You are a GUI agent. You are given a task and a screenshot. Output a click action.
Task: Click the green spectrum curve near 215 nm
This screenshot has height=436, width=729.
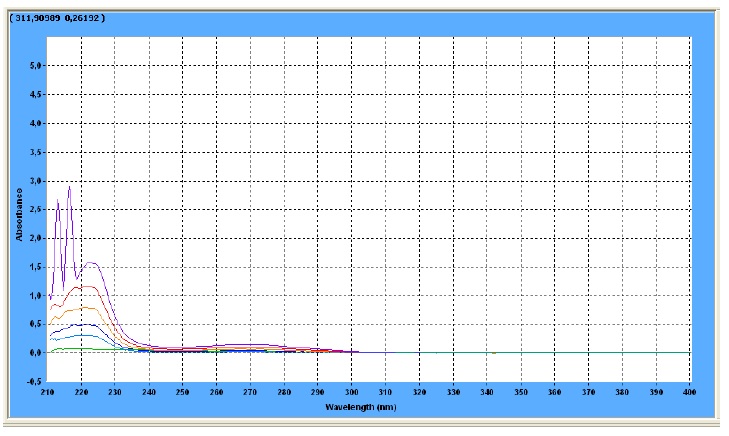64,349
